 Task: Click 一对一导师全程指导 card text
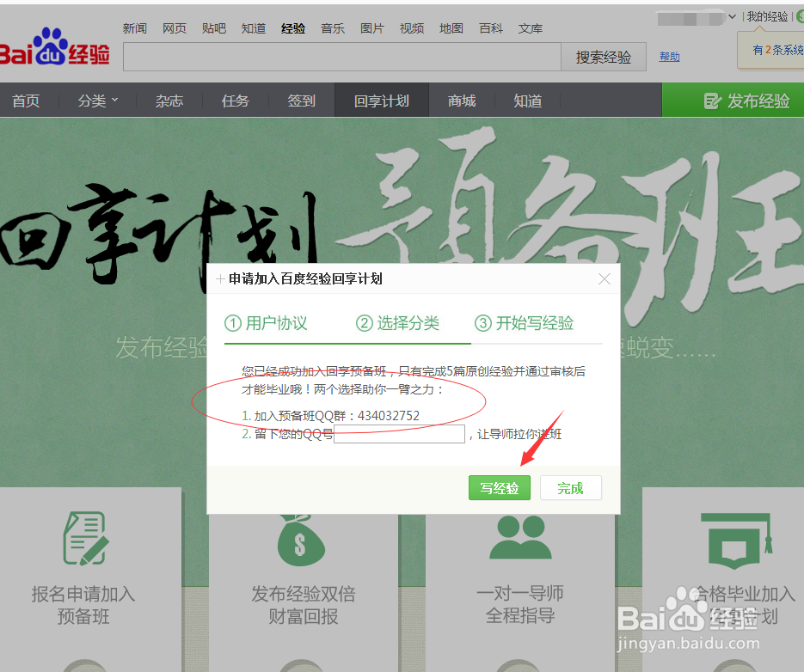click(520, 604)
